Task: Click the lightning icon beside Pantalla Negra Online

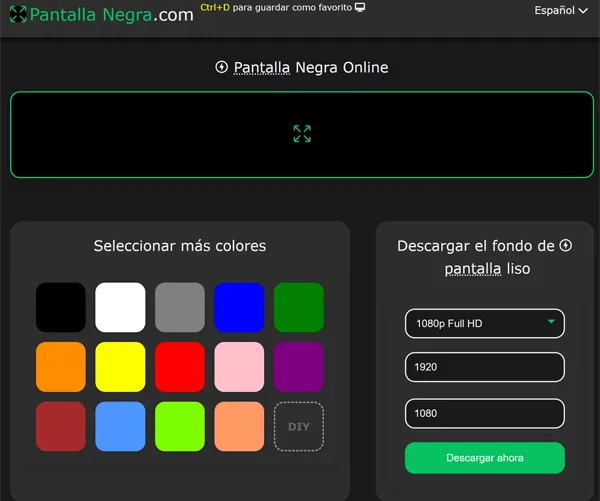Action: pos(222,67)
